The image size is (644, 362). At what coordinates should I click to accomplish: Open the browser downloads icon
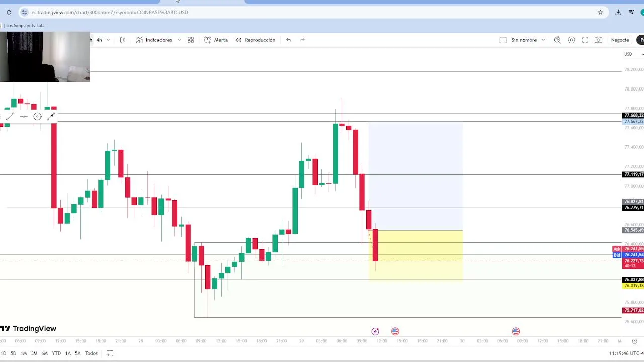(618, 12)
